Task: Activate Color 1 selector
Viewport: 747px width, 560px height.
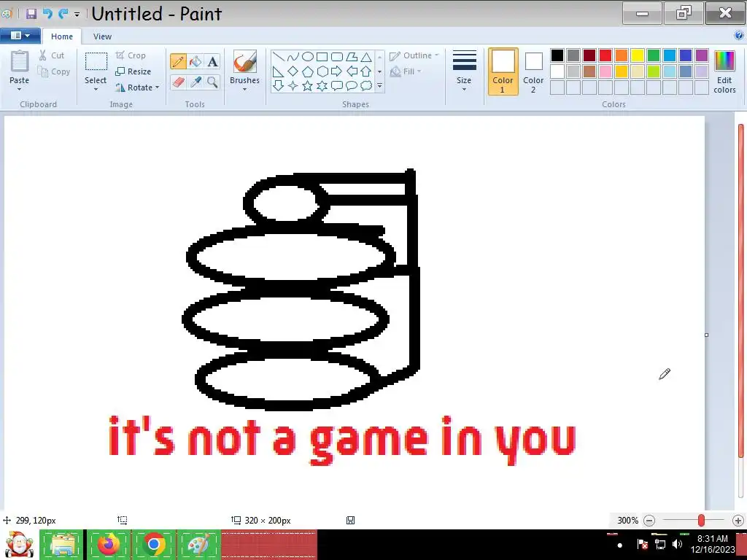Action: click(503, 71)
